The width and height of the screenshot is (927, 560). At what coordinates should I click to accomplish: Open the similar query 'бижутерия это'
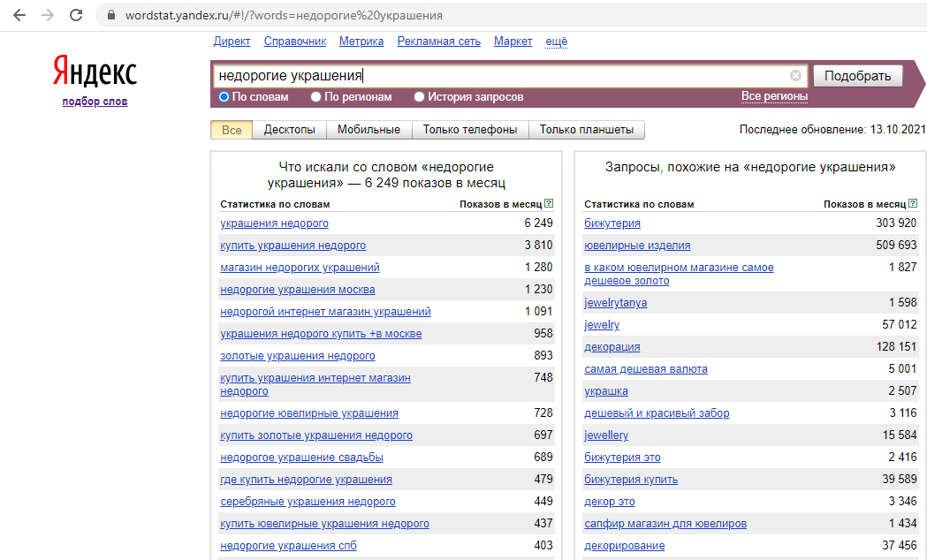click(x=622, y=458)
